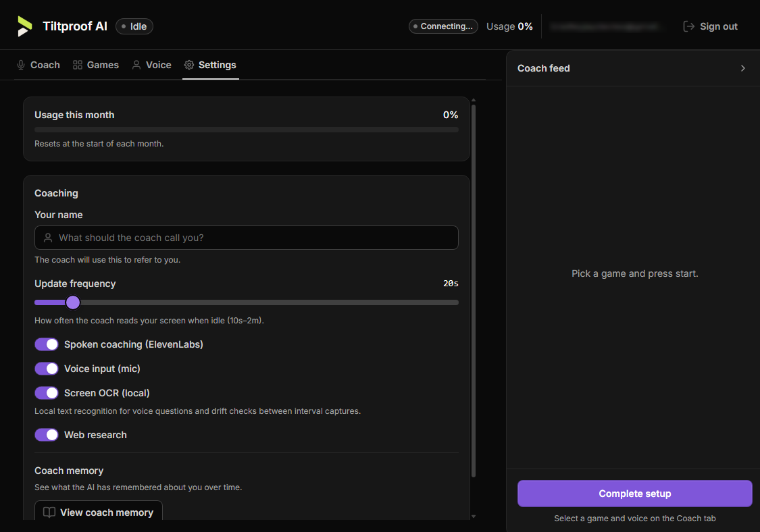This screenshot has height=532, width=760.
Task: Click the Your name input field
Action: pos(246,238)
